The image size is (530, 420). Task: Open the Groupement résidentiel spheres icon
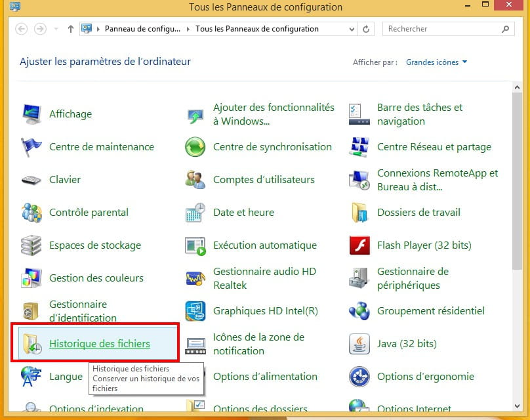(359, 311)
